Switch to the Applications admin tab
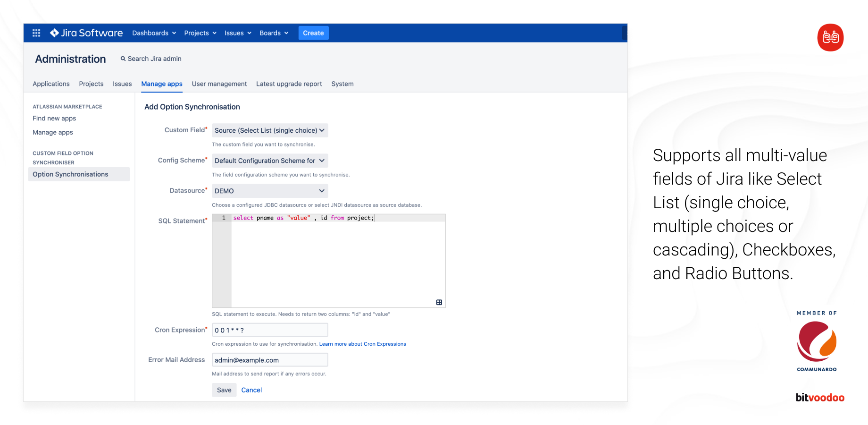This screenshot has height=425, width=868. [51, 84]
